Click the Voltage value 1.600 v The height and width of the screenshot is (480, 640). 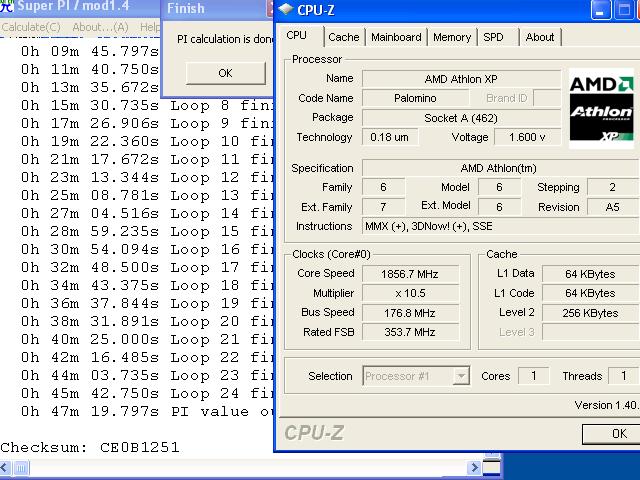tap(527, 137)
